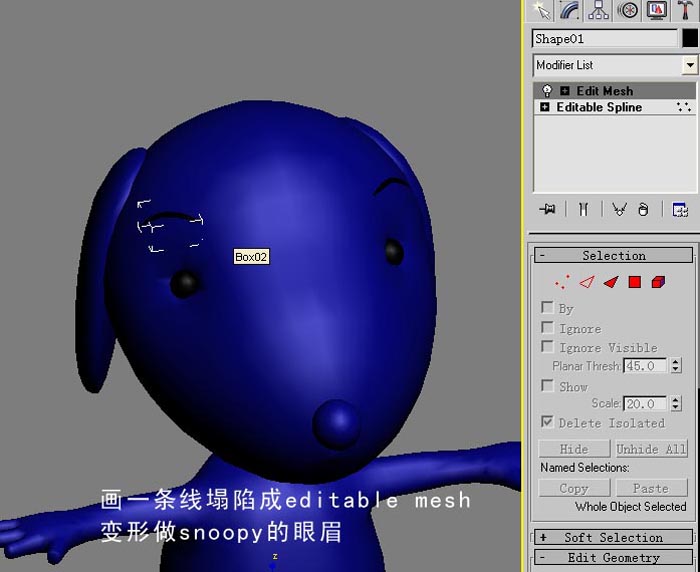The height and width of the screenshot is (572, 700).
Task: Select Edge sub-object level icon
Action: 587,282
